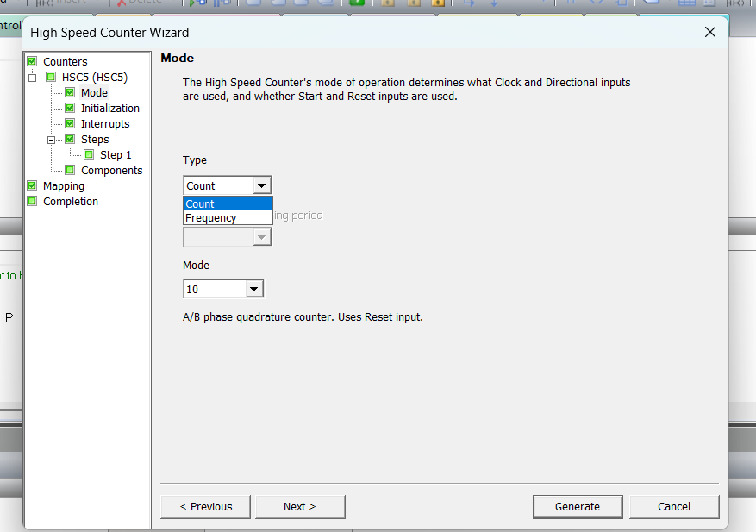Collapse the Steps tree node
The width and height of the screenshot is (756, 532).
click(x=52, y=140)
